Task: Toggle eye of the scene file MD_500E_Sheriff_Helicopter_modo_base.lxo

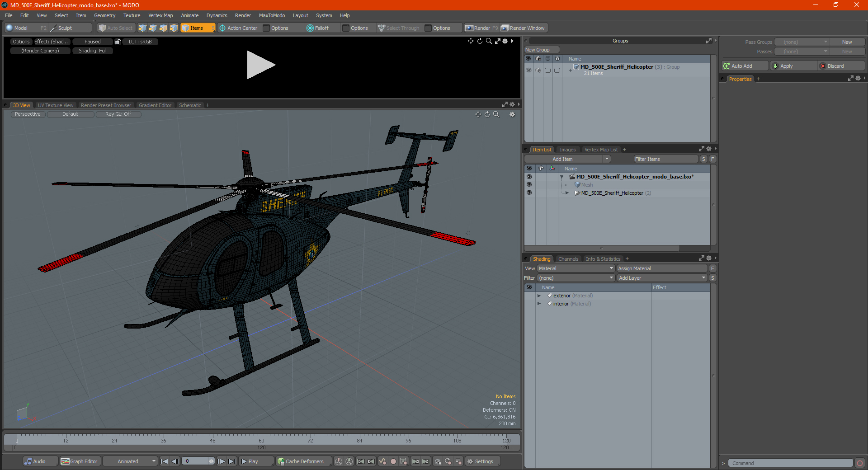Action: (529, 177)
